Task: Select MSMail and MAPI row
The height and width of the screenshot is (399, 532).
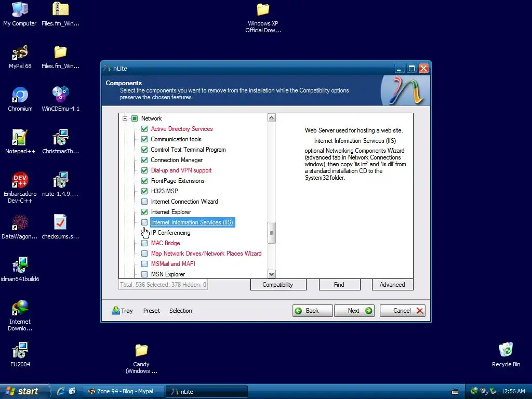Action: (x=173, y=263)
